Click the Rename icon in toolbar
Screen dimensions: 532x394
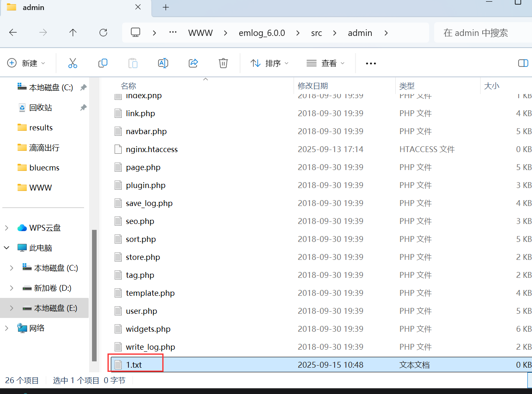(163, 63)
